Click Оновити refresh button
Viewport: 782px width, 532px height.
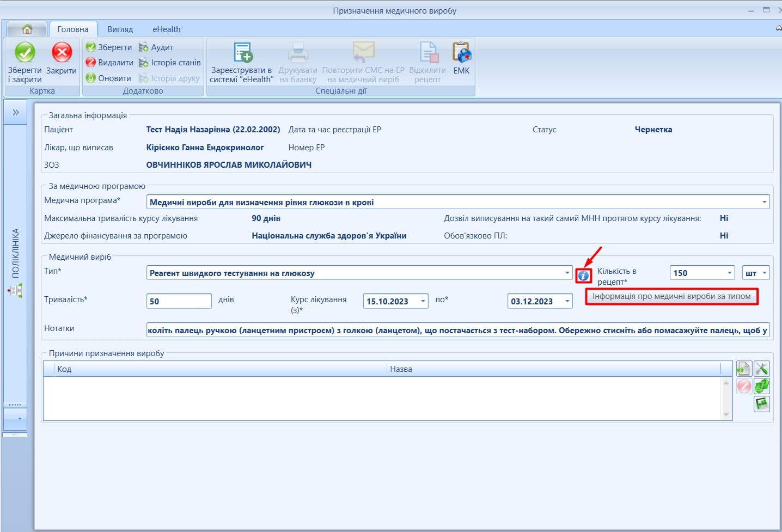point(108,78)
